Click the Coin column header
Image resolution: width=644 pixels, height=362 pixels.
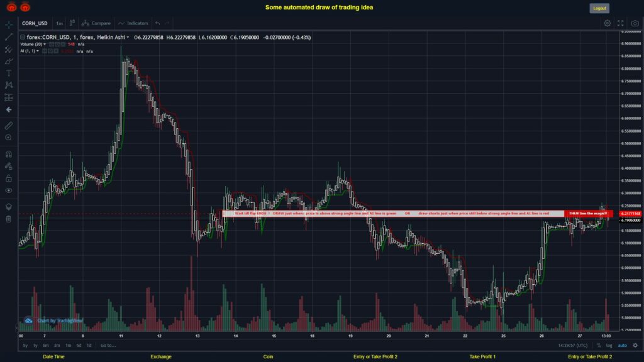268,357
